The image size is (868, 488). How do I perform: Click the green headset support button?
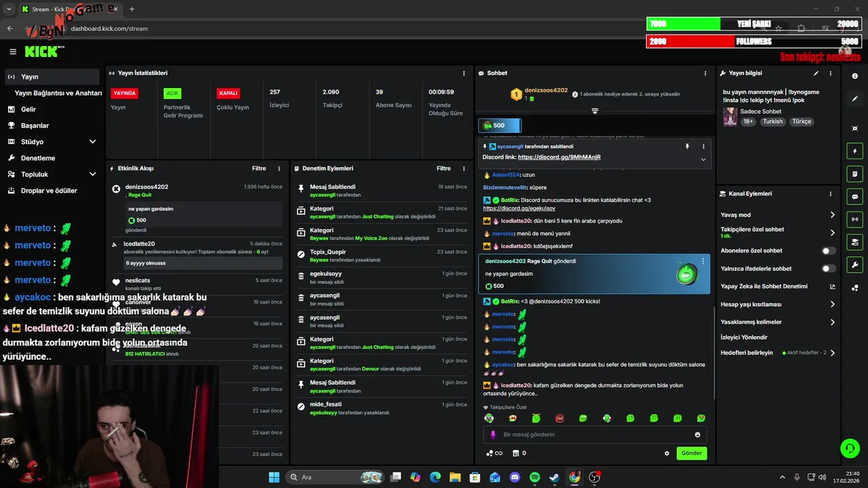(850, 448)
